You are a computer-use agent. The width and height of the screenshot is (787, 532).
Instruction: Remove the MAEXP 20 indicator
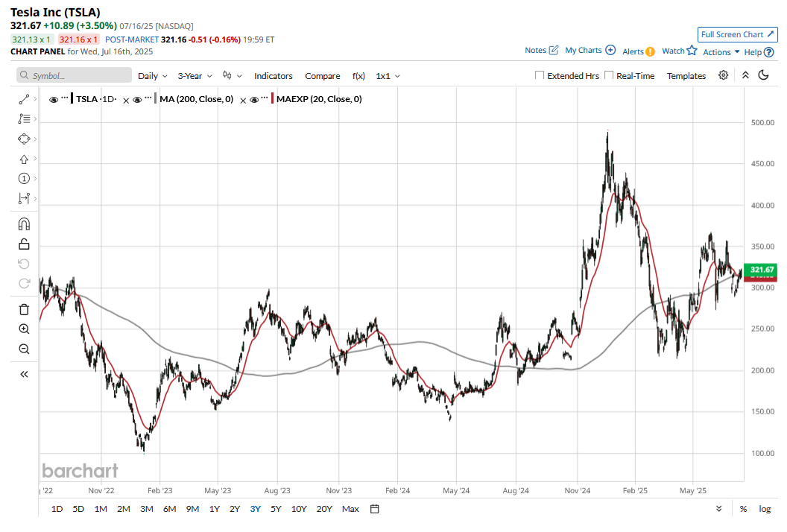pyautogui.click(x=243, y=101)
